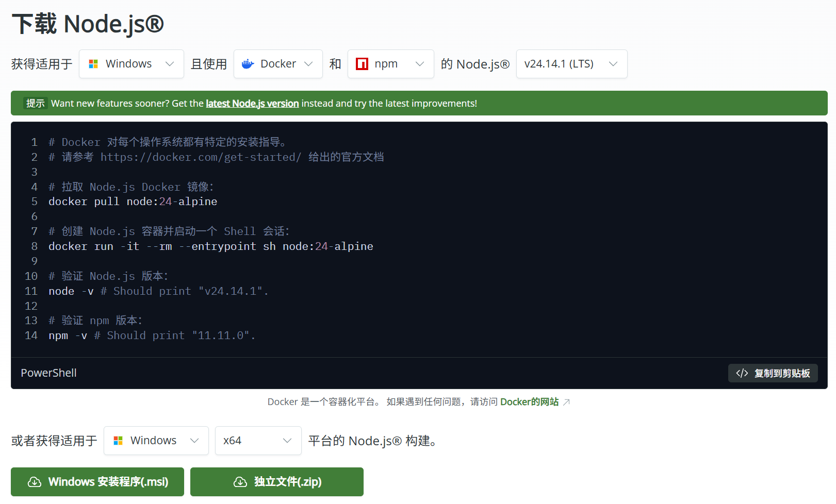
Task: Click comment '# 拉取 Node.js Docker 镜像:'
Action: pyautogui.click(x=131, y=187)
